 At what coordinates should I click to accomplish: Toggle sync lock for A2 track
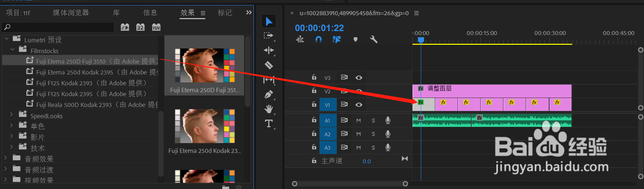tap(344, 134)
